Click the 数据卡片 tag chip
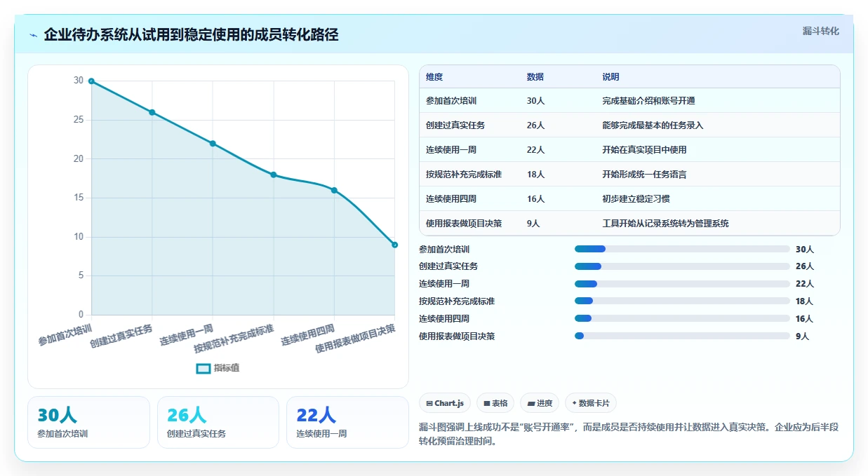The height and width of the screenshot is (476, 868). click(x=591, y=403)
